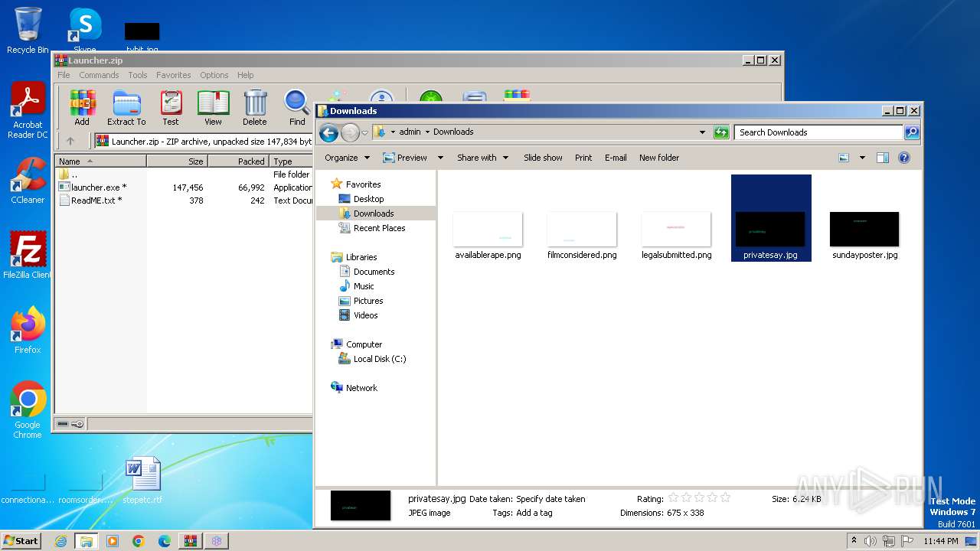Click the E-mail button in Explorer

[616, 158]
